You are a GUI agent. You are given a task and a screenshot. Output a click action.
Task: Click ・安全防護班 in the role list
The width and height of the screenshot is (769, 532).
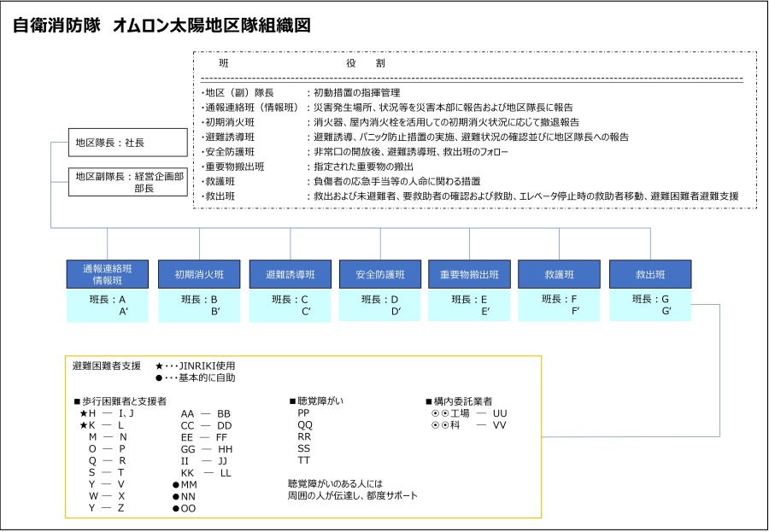228,152
